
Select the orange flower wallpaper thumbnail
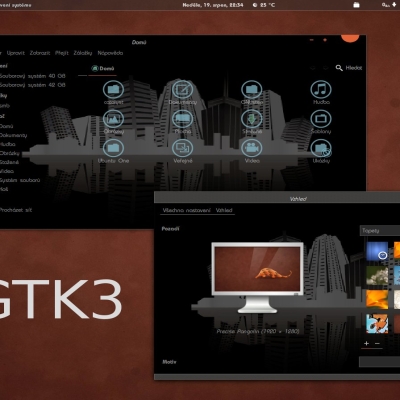[x=377, y=299]
